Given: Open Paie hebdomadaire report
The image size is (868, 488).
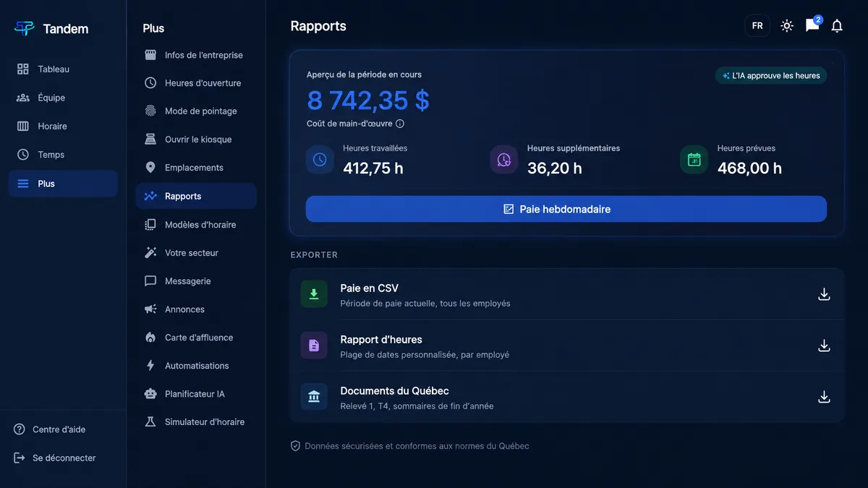Looking at the screenshot, I should click(x=566, y=209).
